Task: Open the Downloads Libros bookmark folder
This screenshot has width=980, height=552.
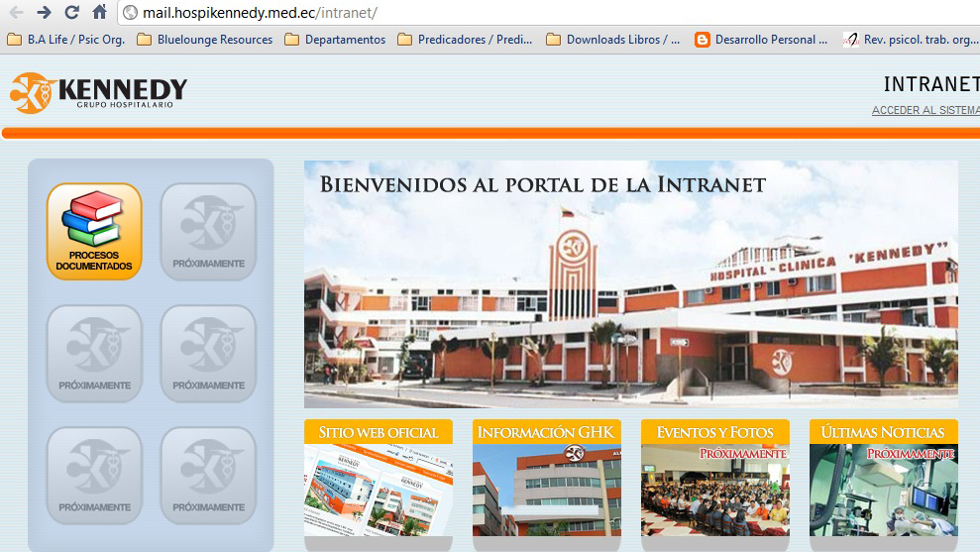Action: pos(612,40)
